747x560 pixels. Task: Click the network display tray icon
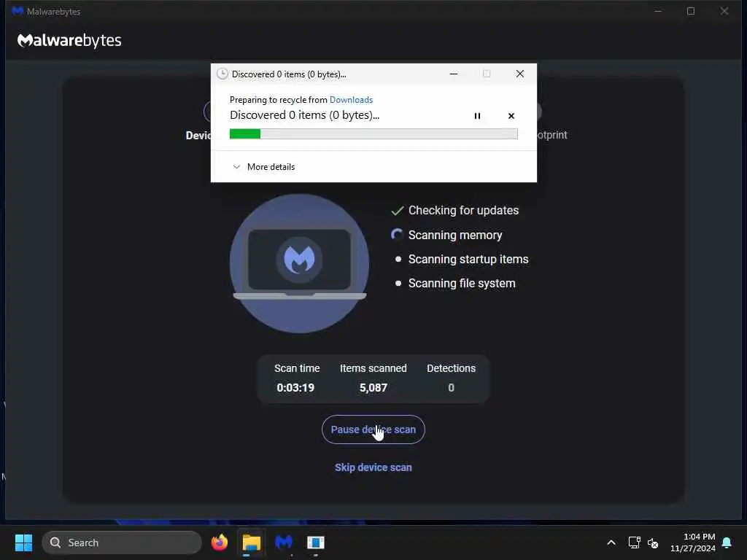pos(634,542)
